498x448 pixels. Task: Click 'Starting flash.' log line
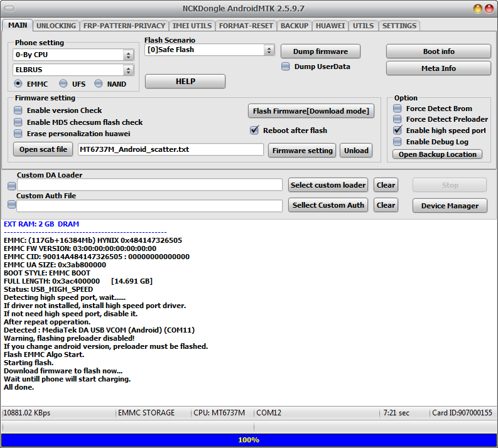pos(29,363)
